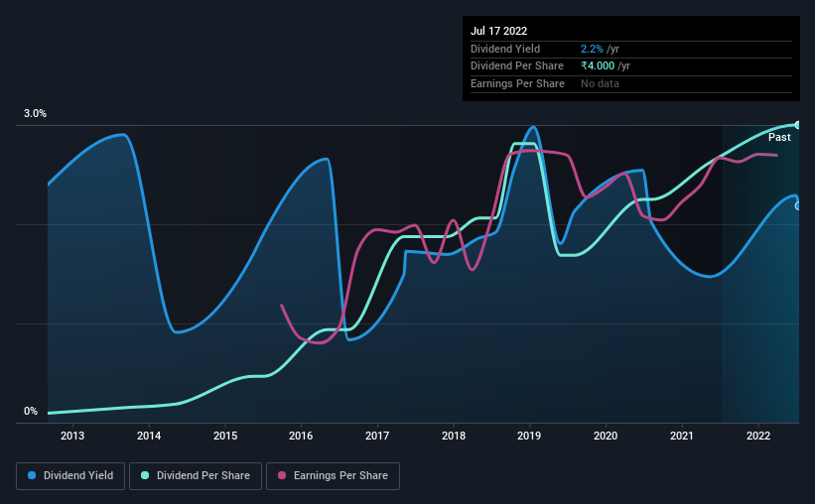This screenshot has width=815, height=504.
Task: Click the 2016 x-axis label
Action: point(301,436)
